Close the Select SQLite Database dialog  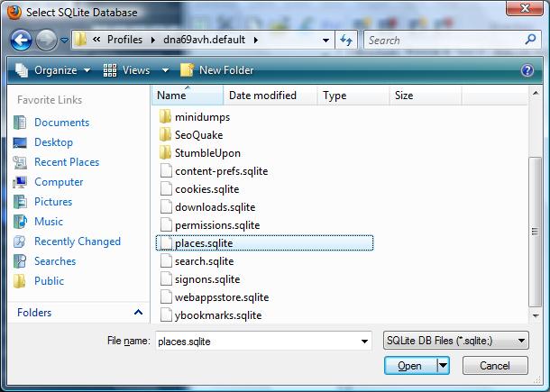525,8
